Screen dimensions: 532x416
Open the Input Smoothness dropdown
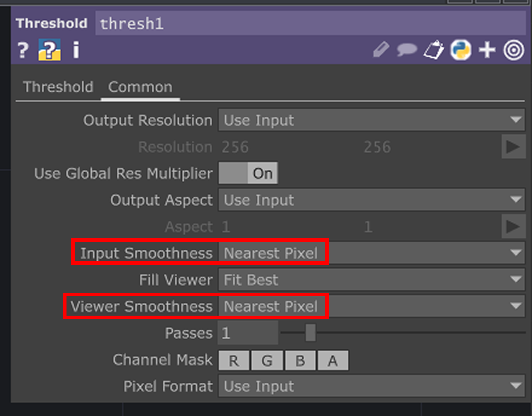coord(371,253)
